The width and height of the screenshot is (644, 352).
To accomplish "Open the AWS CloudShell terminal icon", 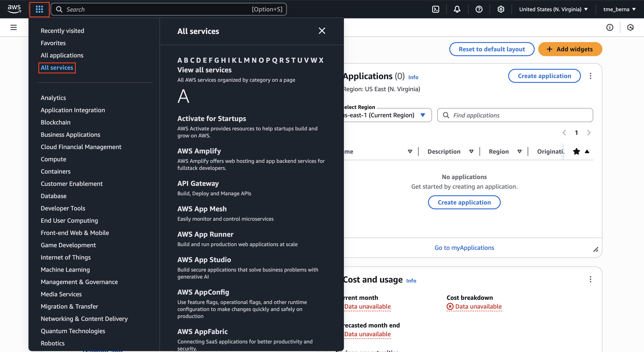I will [x=436, y=9].
